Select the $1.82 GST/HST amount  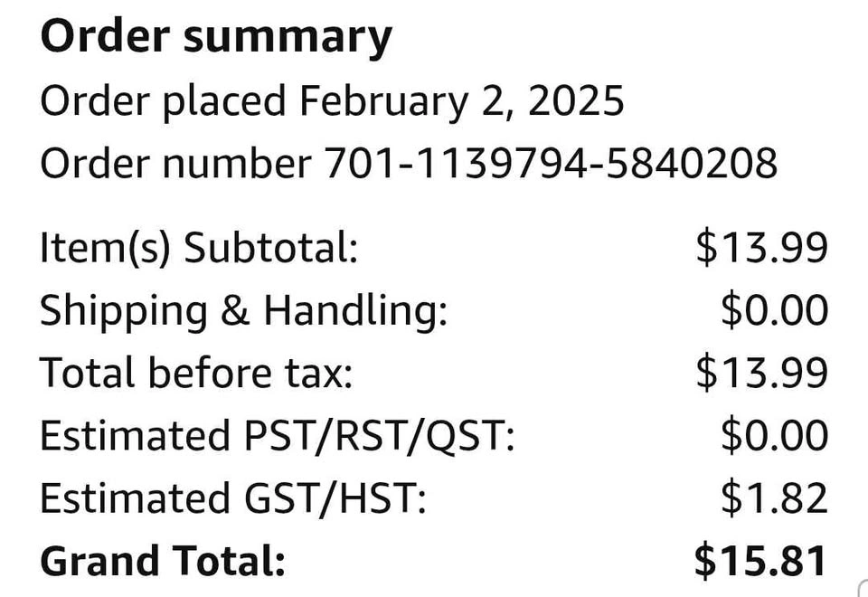click(x=774, y=497)
